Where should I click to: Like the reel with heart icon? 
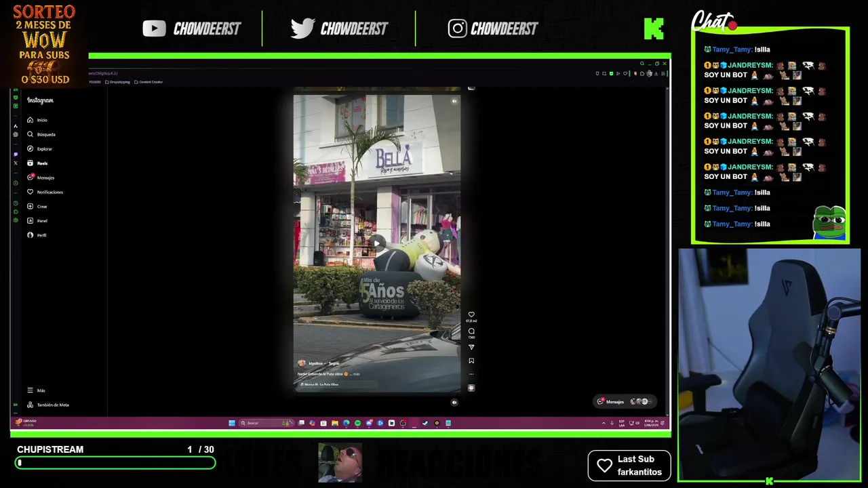471,315
